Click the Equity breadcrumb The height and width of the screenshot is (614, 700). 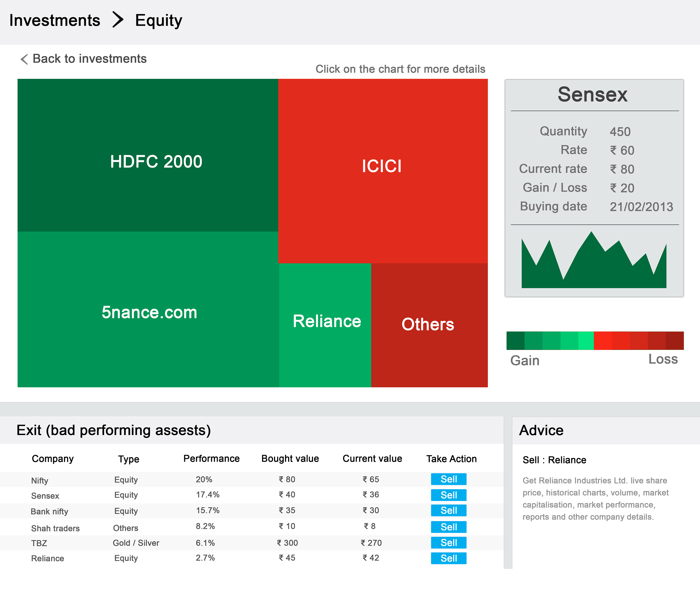tap(158, 20)
